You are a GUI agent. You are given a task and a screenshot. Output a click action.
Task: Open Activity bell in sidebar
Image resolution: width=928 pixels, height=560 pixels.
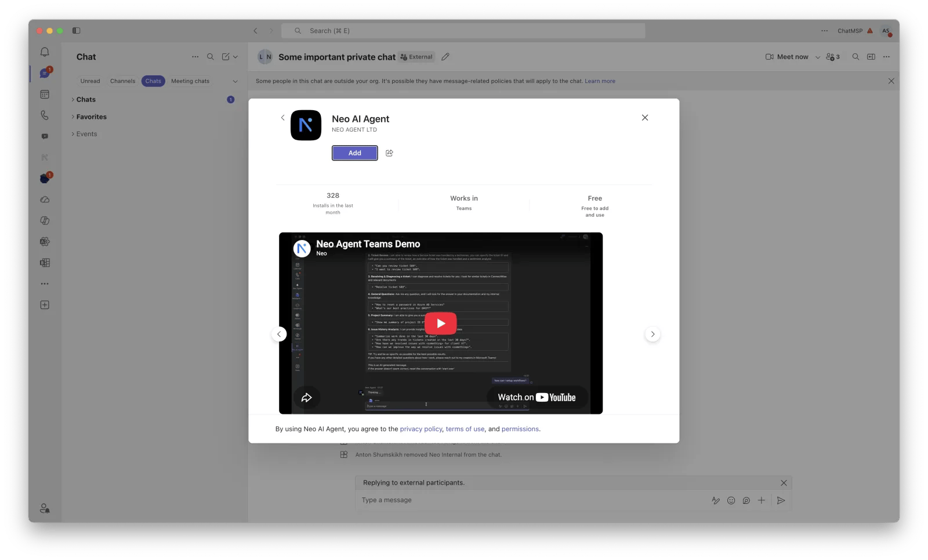click(x=45, y=52)
